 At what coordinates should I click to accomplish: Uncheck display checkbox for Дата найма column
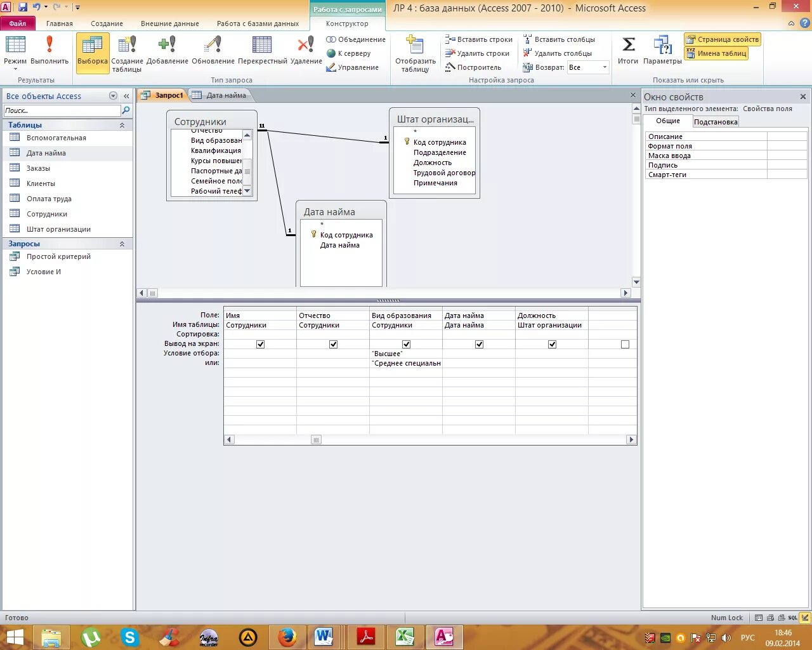click(x=479, y=344)
